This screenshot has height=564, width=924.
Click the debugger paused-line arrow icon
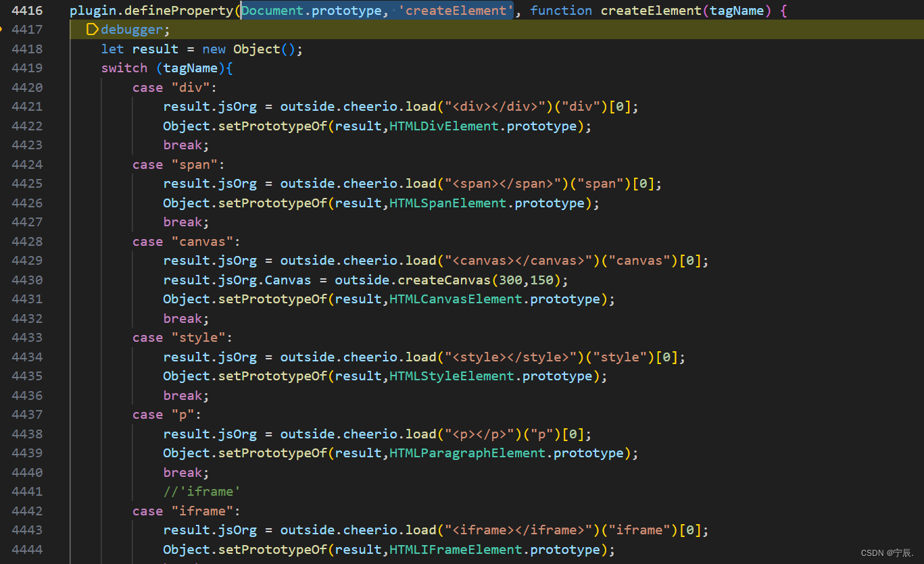coord(93,30)
